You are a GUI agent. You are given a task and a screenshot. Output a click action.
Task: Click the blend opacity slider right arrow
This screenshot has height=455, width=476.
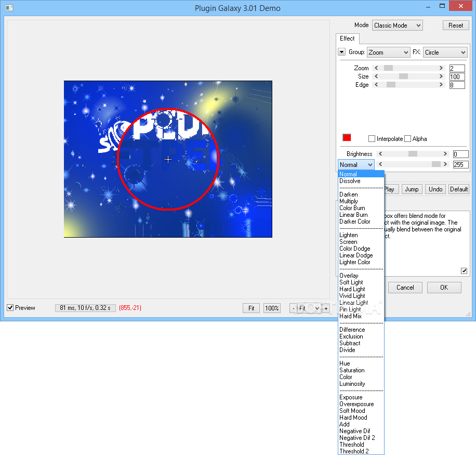pyautogui.click(x=445, y=164)
